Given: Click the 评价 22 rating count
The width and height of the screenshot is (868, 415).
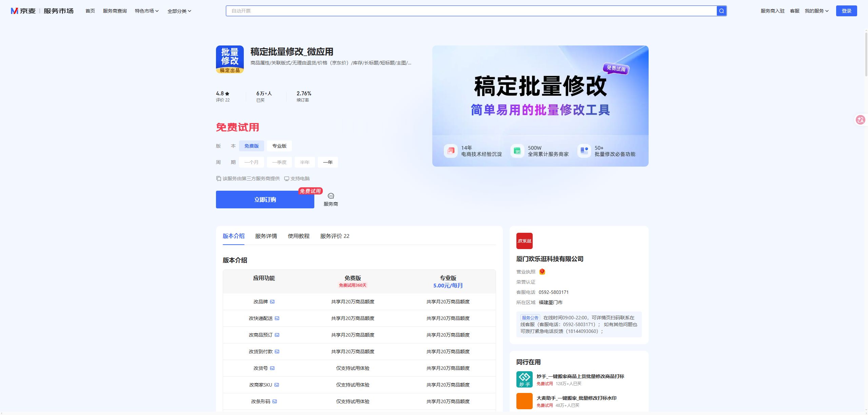Looking at the screenshot, I should click(x=223, y=100).
